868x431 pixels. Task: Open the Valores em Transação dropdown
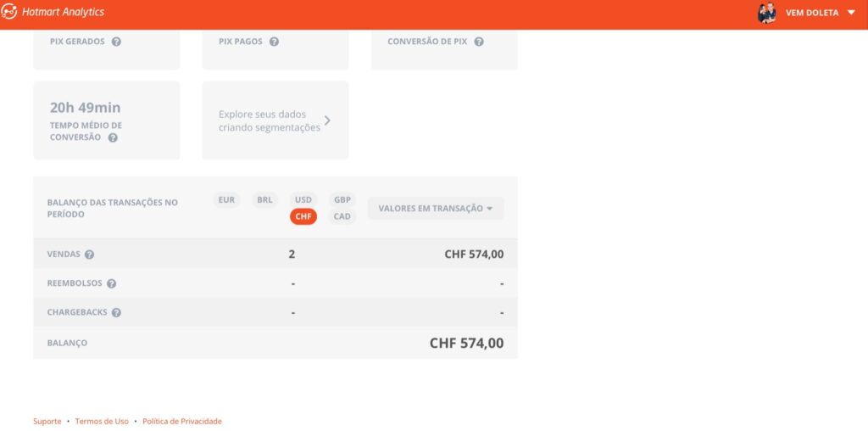coord(435,209)
